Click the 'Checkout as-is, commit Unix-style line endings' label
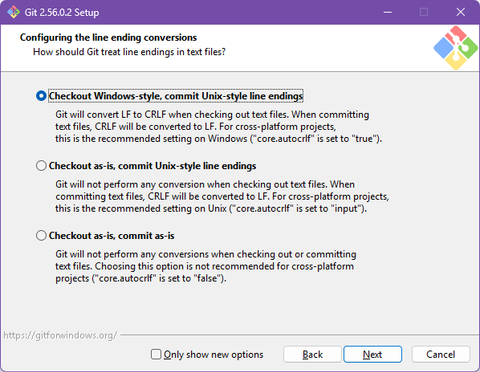480x372 pixels. click(x=152, y=166)
